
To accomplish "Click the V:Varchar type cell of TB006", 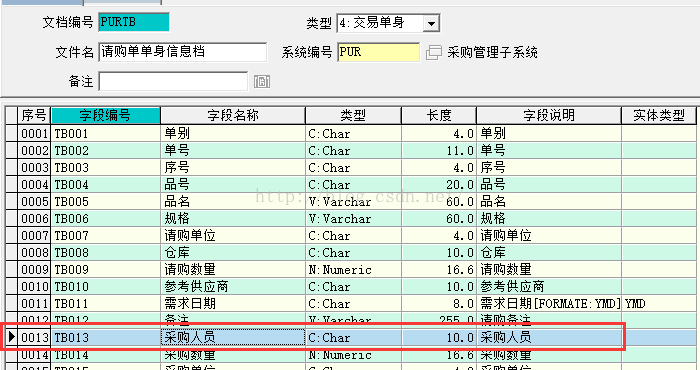I will click(x=353, y=218).
